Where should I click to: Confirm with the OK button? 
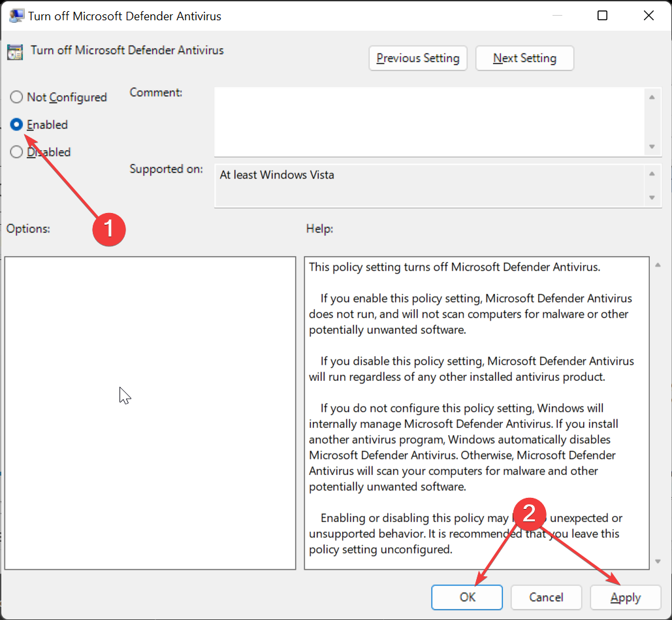pos(467,597)
